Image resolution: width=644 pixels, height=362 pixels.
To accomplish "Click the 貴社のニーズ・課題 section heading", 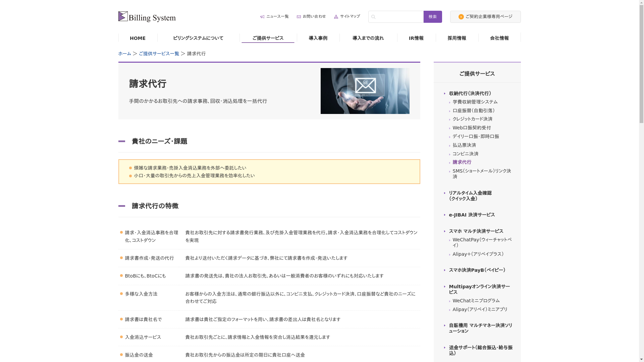I will tap(159, 141).
